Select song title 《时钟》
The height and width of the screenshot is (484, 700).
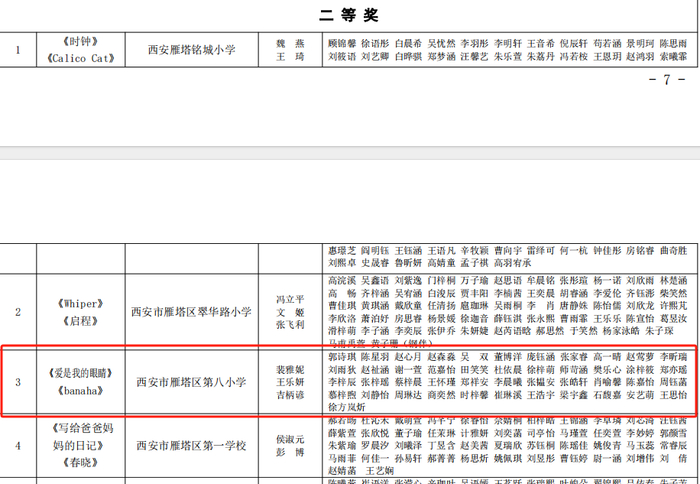pos(80,42)
